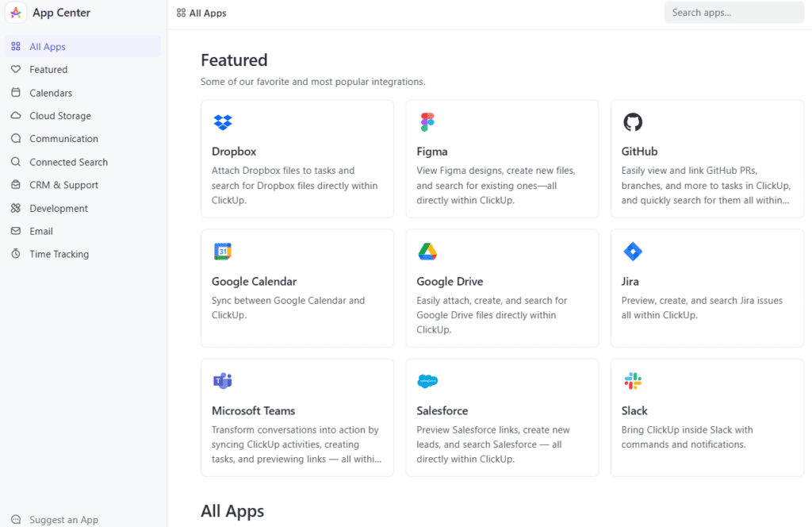
Task: Click the Microsoft Teams icon
Action: click(223, 381)
